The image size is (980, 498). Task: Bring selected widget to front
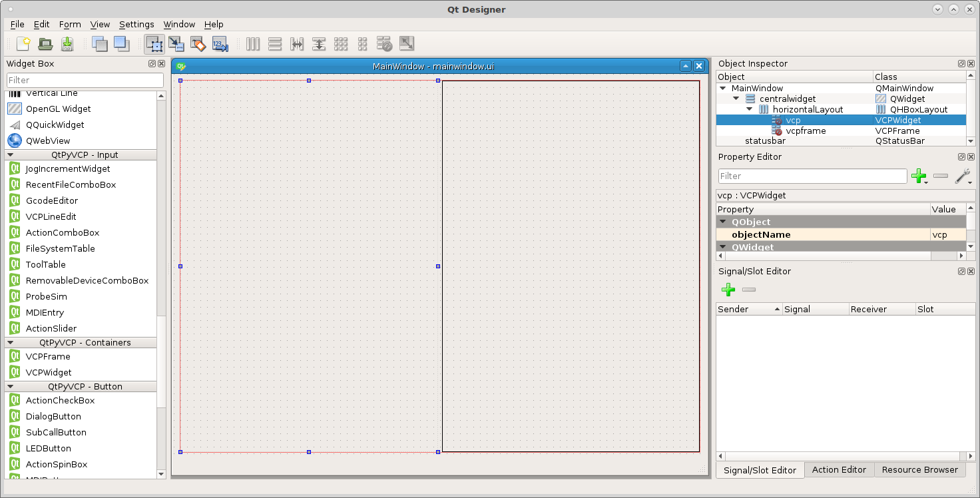(x=121, y=44)
